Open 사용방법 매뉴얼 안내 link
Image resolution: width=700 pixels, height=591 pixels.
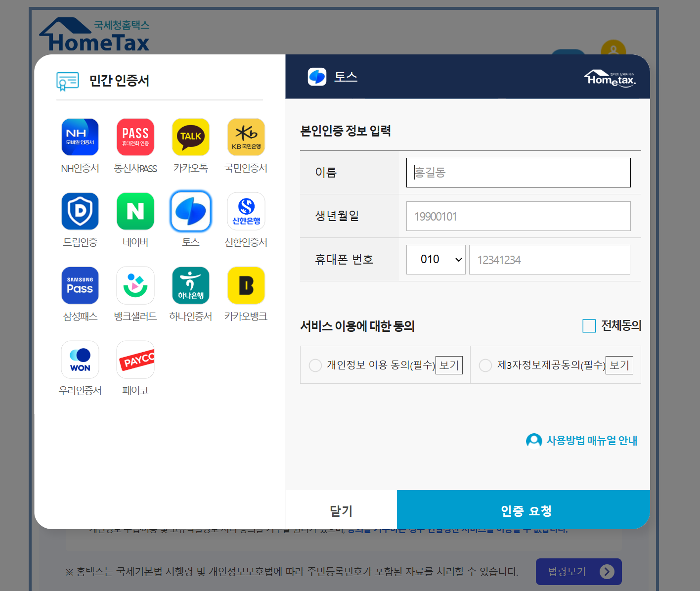click(592, 440)
